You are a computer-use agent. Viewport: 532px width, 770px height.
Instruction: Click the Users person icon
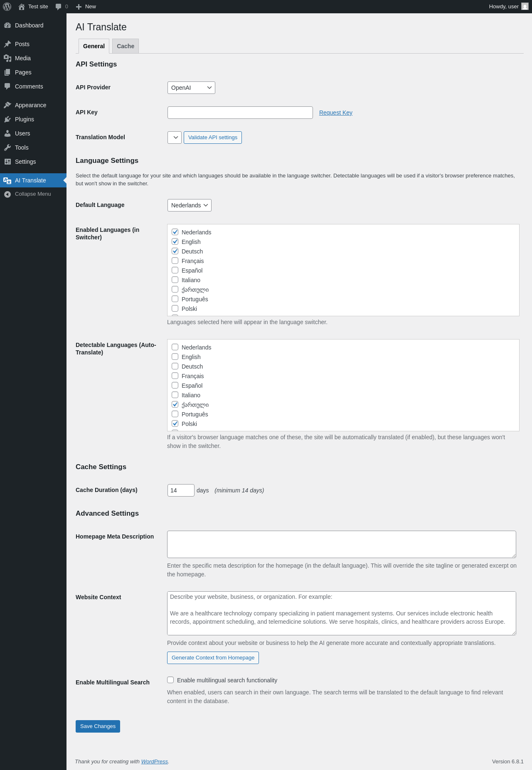[x=7, y=133]
